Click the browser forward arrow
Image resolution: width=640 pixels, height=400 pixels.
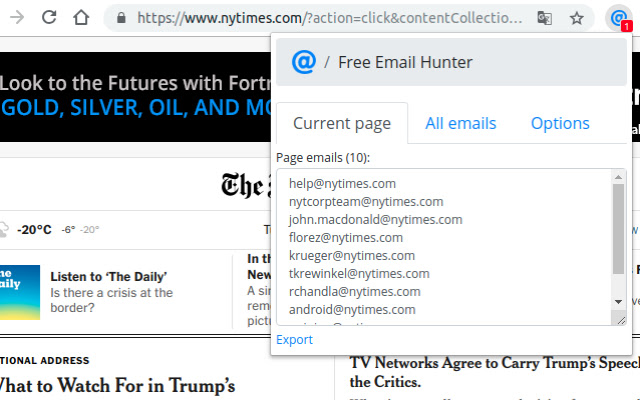[x=17, y=17]
